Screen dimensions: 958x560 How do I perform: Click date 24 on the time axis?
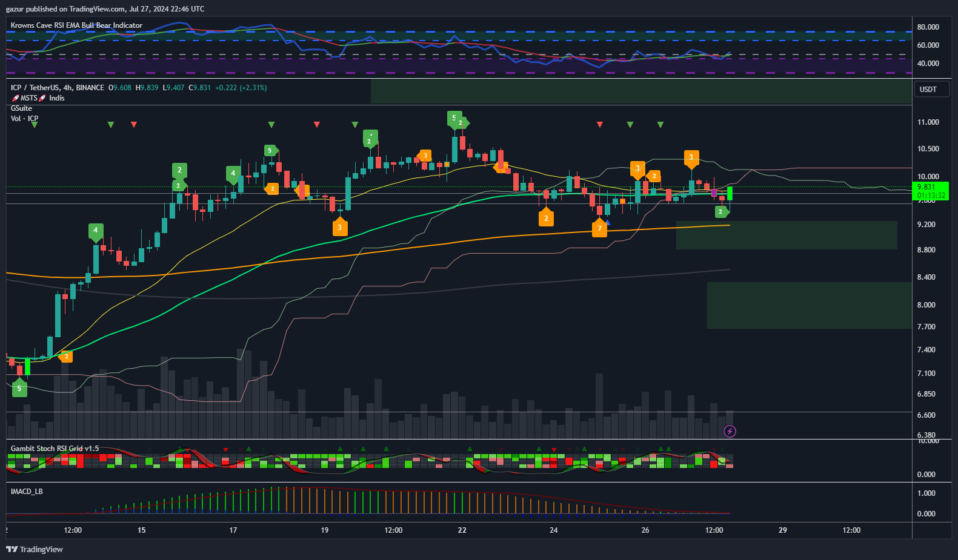pos(554,530)
